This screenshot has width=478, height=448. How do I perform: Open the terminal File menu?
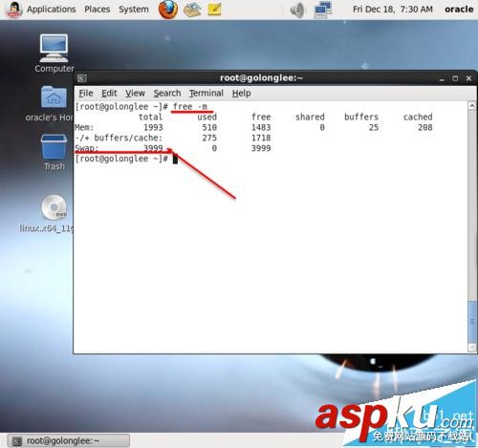click(86, 94)
